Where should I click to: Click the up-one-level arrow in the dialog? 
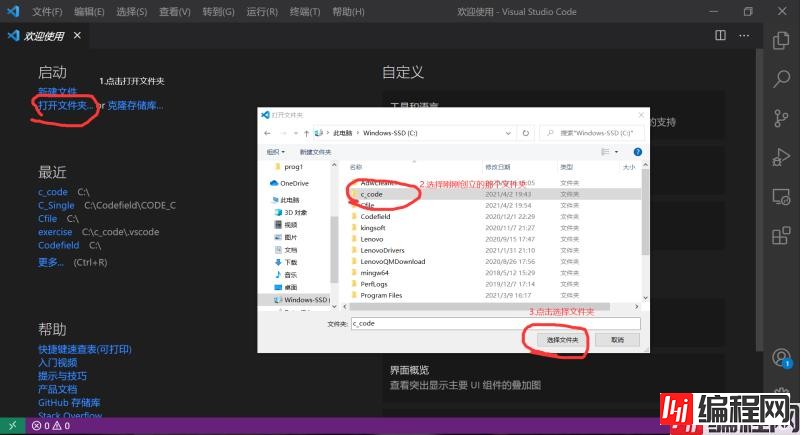click(x=306, y=133)
